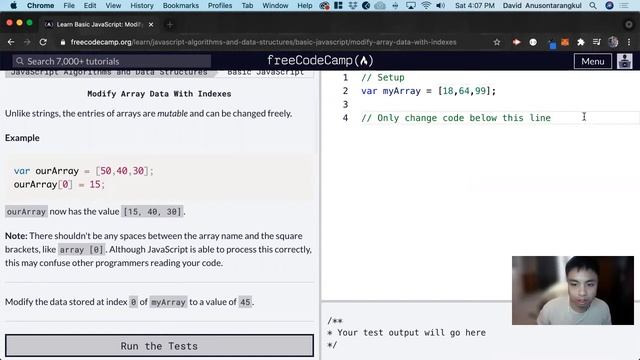
Task: Open the Bookmarks menu
Action: click(x=180, y=5)
